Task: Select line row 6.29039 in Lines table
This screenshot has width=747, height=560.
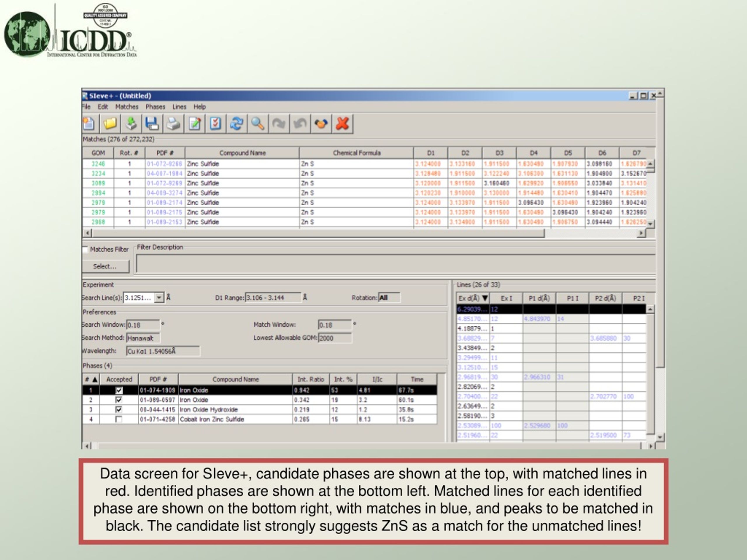Action: 551,309
